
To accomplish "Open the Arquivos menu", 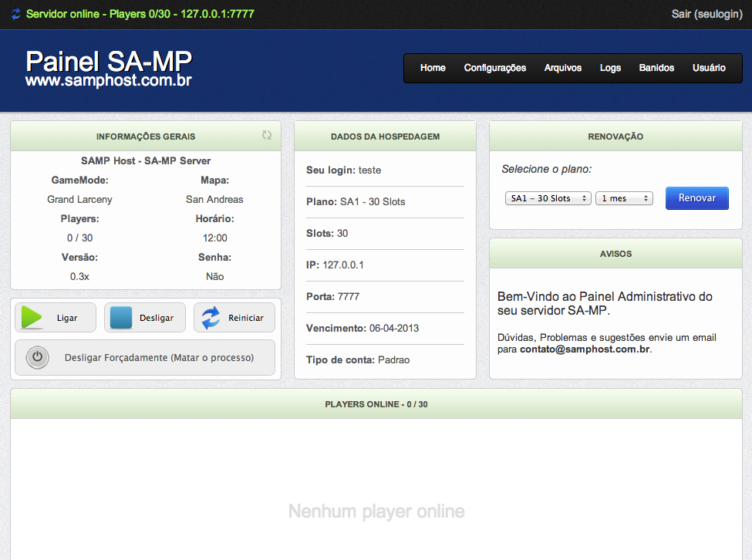I will coord(562,68).
